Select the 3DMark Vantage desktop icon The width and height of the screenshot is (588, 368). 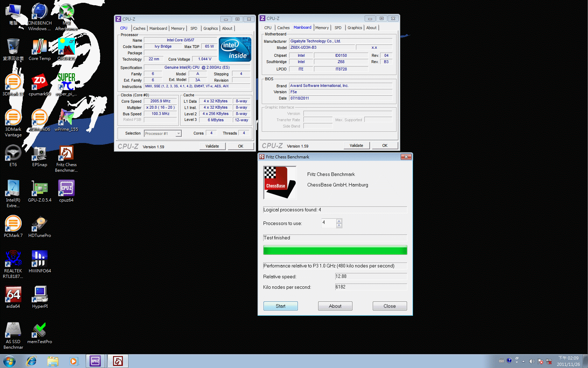click(x=13, y=123)
